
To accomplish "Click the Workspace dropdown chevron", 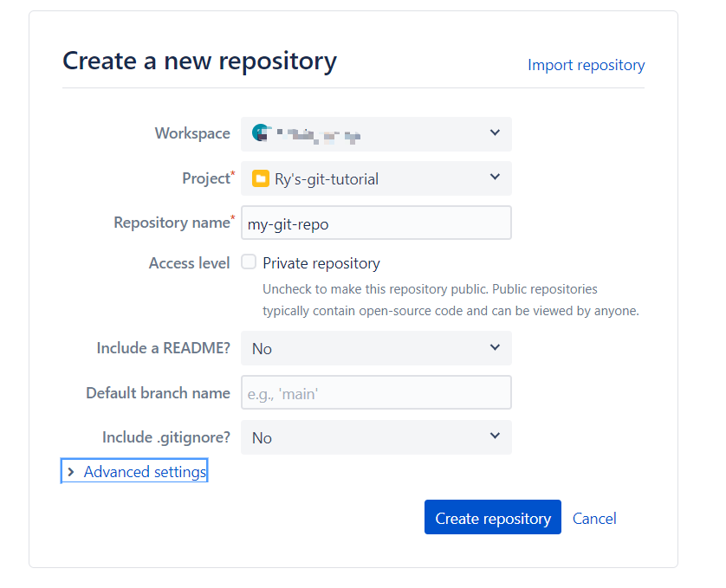I will pyautogui.click(x=495, y=132).
